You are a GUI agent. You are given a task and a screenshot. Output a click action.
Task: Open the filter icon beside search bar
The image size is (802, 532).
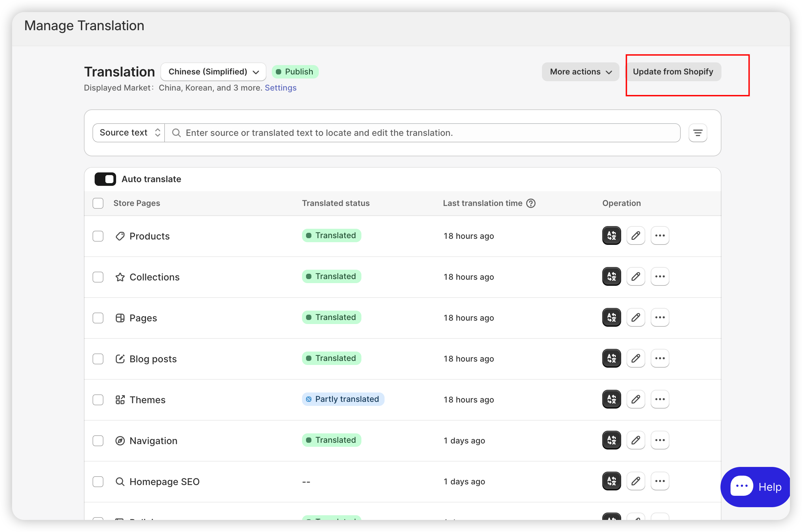point(697,132)
